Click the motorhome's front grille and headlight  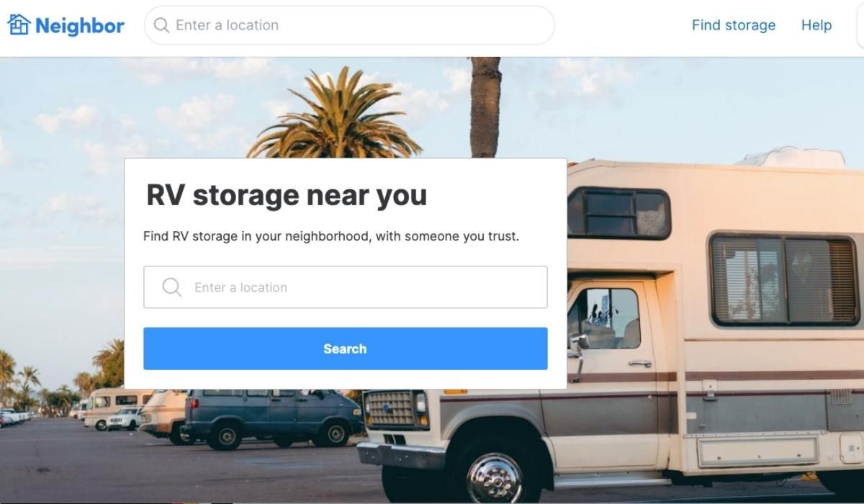click(395, 409)
